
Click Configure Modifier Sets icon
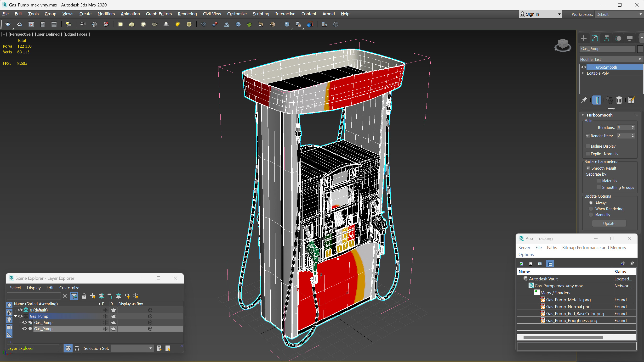632,100
